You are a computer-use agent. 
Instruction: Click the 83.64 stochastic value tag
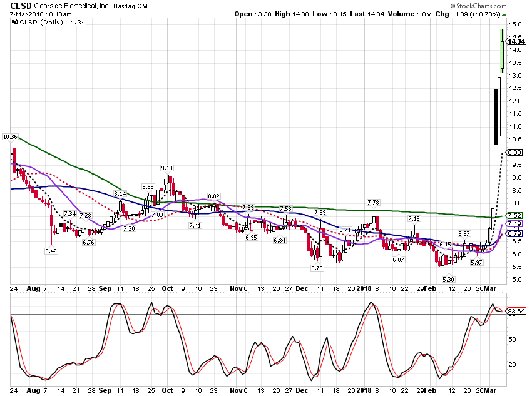(x=516, y=312)
